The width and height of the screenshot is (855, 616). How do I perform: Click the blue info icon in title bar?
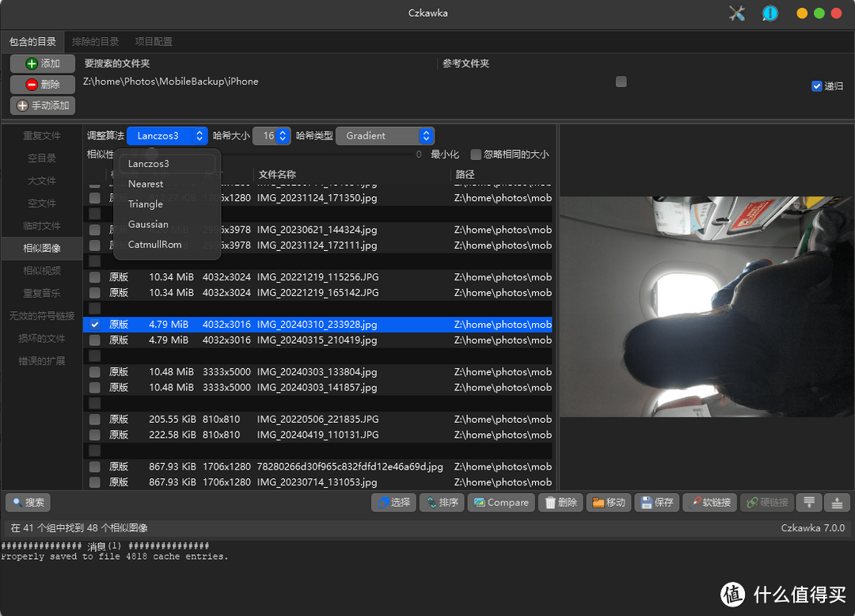769,13
